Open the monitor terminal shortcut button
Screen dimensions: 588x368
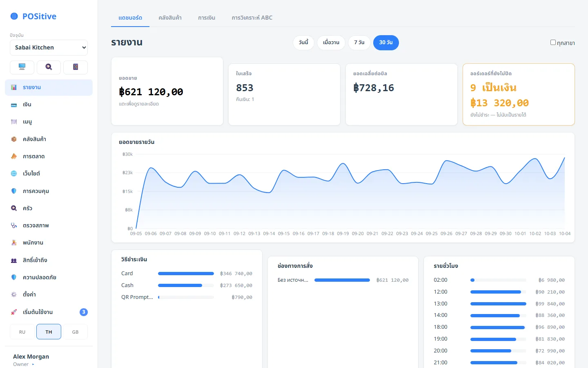pyautogui.click(x=22, y=67)
